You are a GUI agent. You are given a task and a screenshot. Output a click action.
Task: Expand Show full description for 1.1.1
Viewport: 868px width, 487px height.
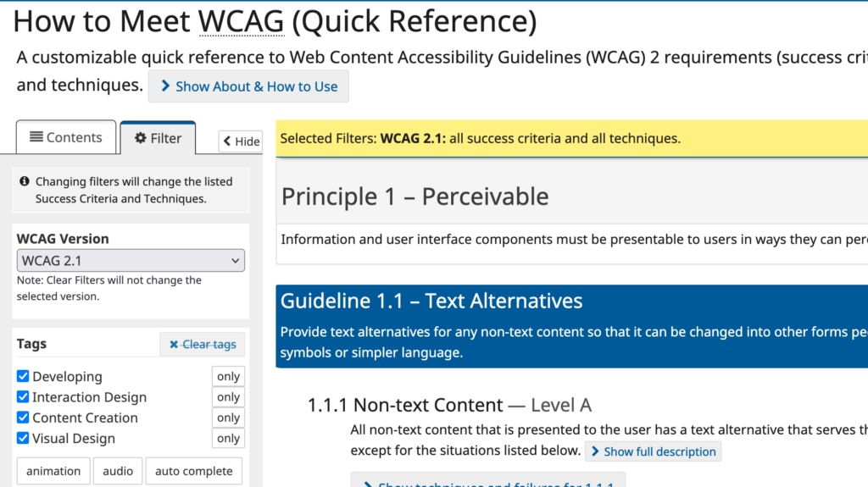(653, 451)
